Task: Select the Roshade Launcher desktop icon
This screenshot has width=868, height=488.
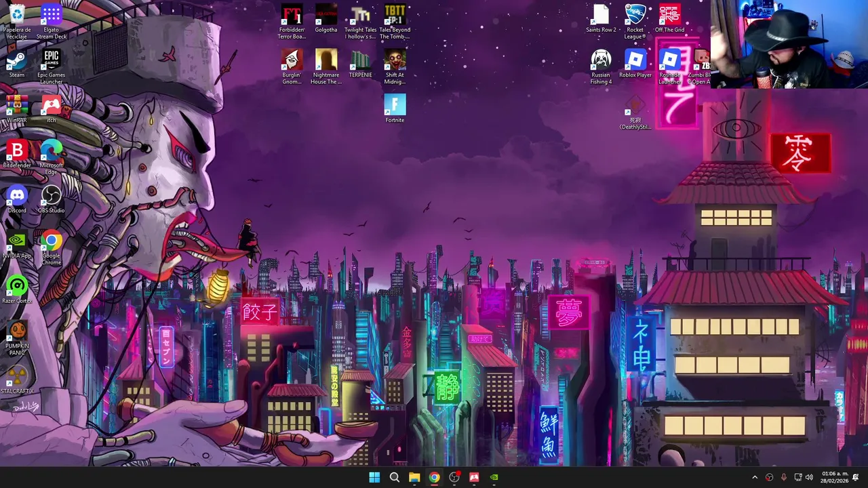Action: coord(669,66)
